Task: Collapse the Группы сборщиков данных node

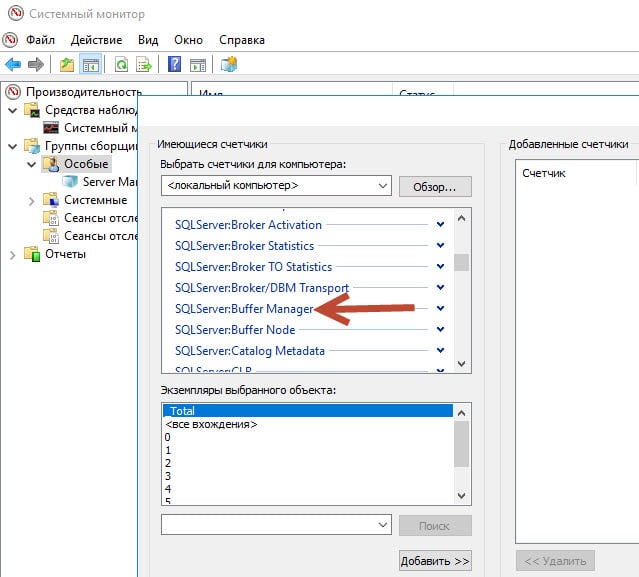Action: click(13, 146)
